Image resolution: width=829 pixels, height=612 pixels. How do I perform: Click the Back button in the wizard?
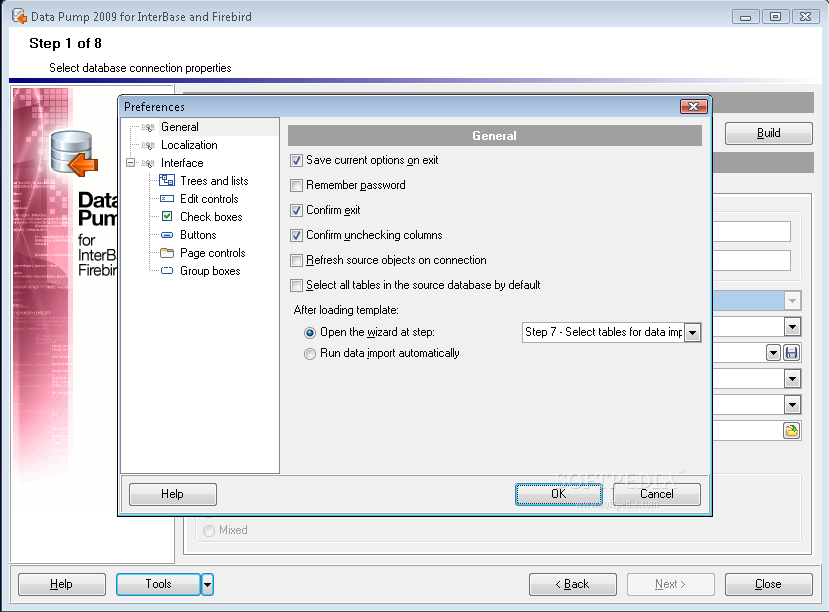572,585
